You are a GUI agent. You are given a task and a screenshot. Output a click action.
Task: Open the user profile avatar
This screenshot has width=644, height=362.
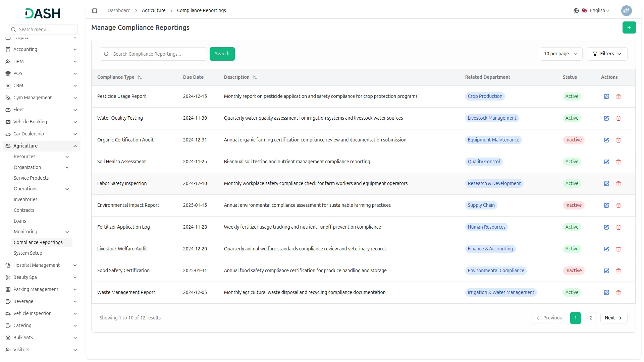pyautogui.click(x=626, y=11)
